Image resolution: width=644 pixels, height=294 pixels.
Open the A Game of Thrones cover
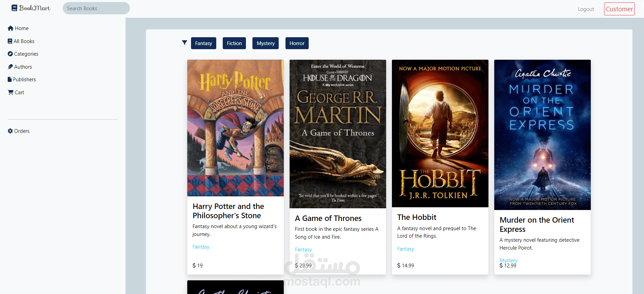tap(338, 134)
